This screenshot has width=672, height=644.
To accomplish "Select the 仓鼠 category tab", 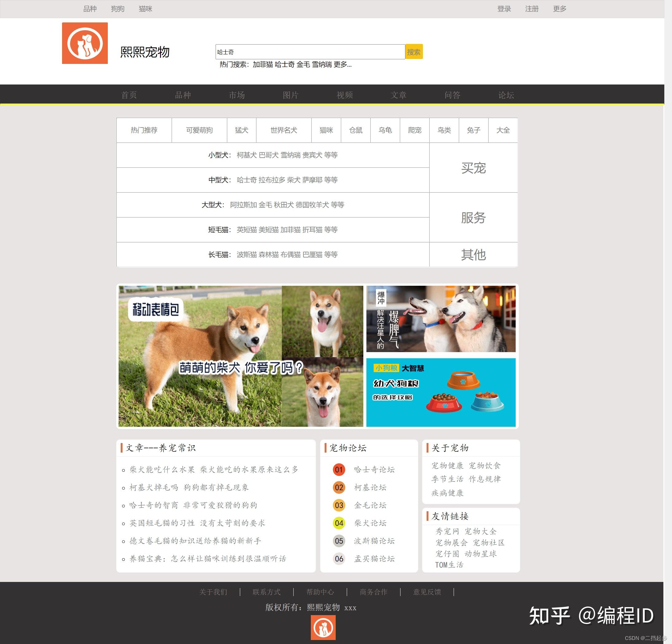I will pyautogui.click(x=356, y=130).
